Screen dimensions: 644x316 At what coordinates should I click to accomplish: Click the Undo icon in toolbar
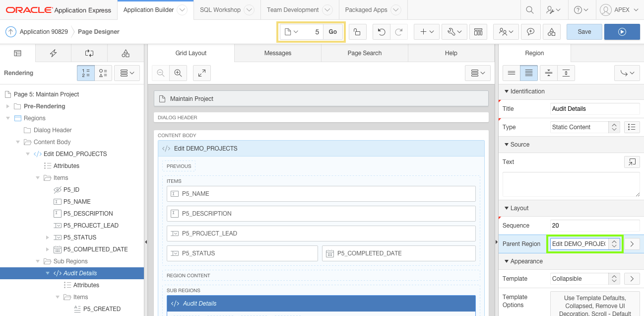point(381,32)
